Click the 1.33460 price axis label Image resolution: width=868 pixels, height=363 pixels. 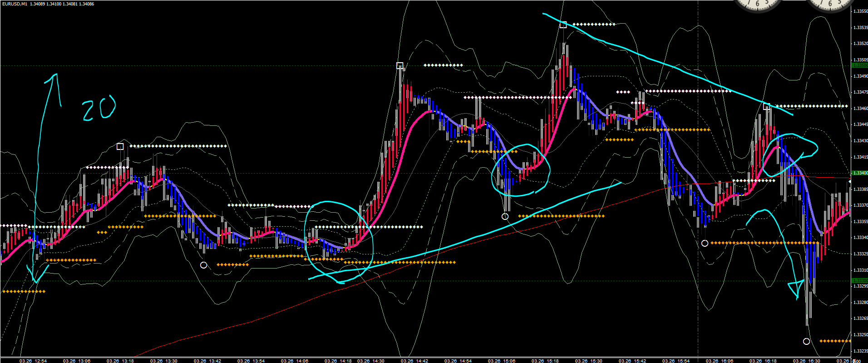pos(861,109)
